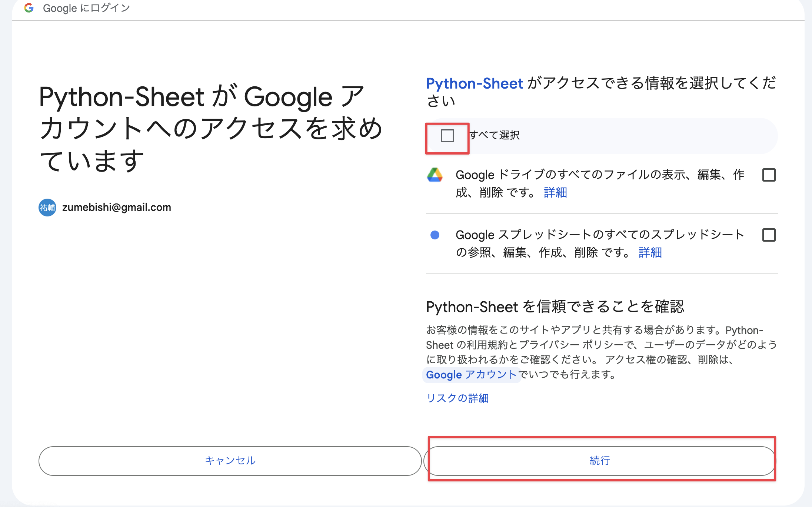Click the キャンセル button
The image size is (812, 507).
pyautogui.click(x=230, y=461)
